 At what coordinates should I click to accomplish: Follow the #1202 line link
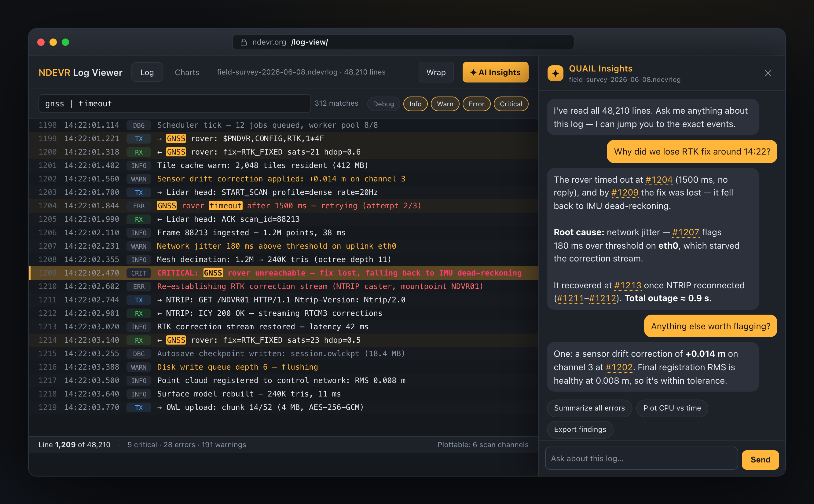[619, 367]
